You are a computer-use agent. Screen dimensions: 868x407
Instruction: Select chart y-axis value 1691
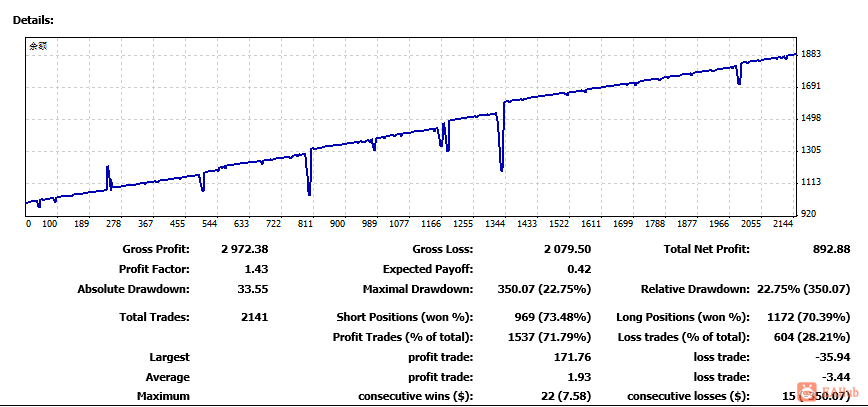(810, 86)
